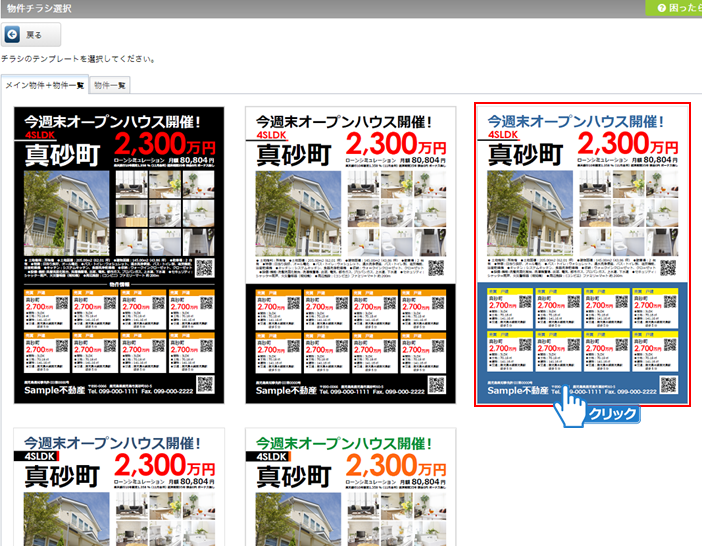Select the white flyer with black footer
This screenshot has width=702, height=546.
pyautogui.click(x=351, y=255)
